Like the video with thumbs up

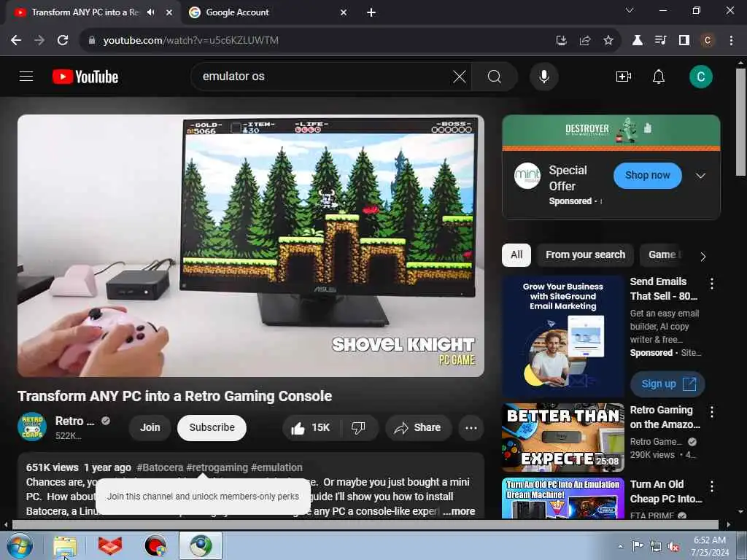click(311, 427)
